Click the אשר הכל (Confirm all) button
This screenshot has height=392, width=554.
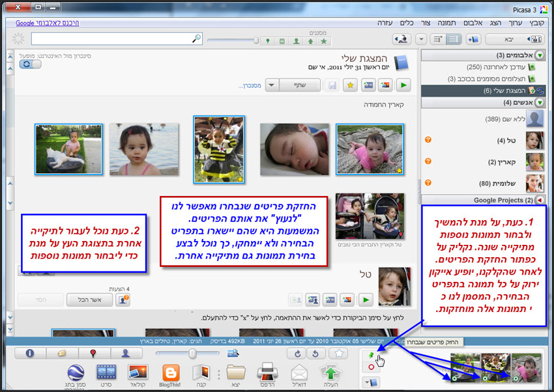click(x=89, y=300)
